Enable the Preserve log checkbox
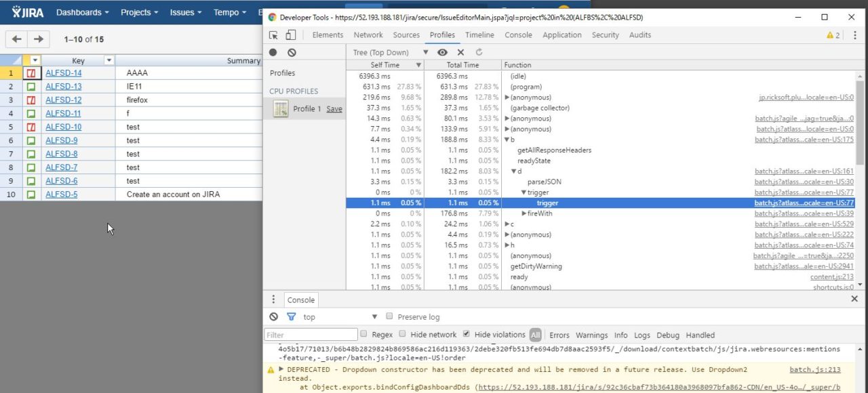Screen dimensions: 868x393 389,316
